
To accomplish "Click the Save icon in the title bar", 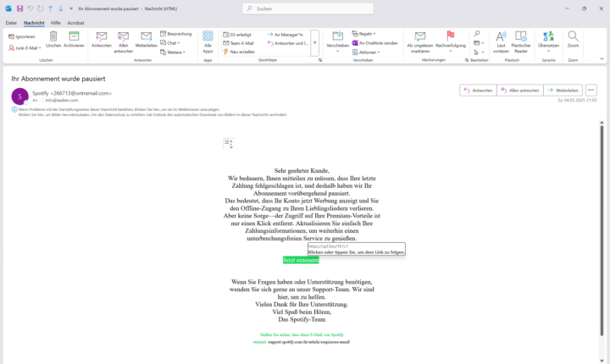I will 19,8.
